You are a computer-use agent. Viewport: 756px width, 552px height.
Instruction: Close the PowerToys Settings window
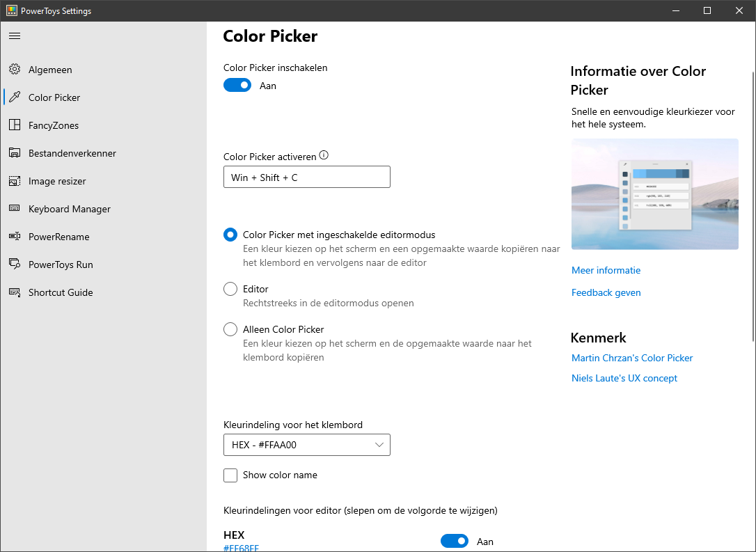tap(739, 10)
